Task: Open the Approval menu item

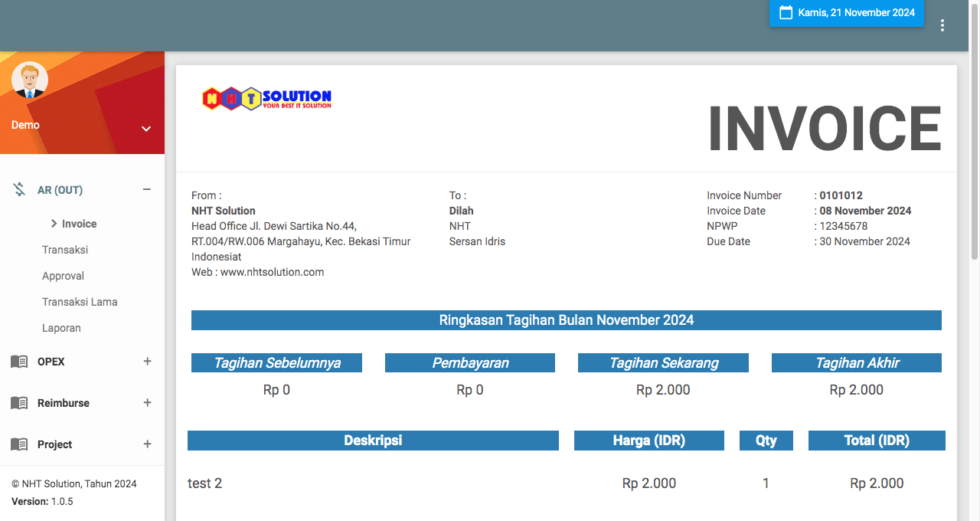Action: (63, 276)
